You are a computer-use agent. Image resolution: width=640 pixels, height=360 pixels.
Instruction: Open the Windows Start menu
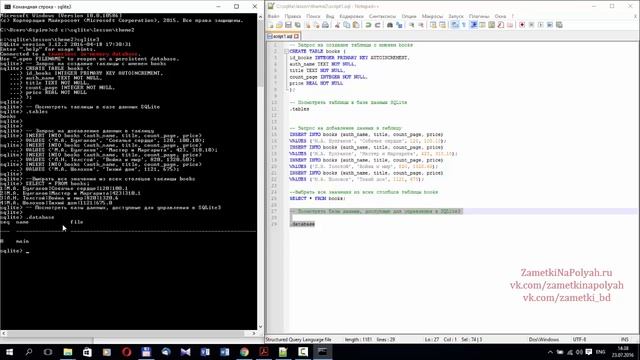tap(9, 352)
